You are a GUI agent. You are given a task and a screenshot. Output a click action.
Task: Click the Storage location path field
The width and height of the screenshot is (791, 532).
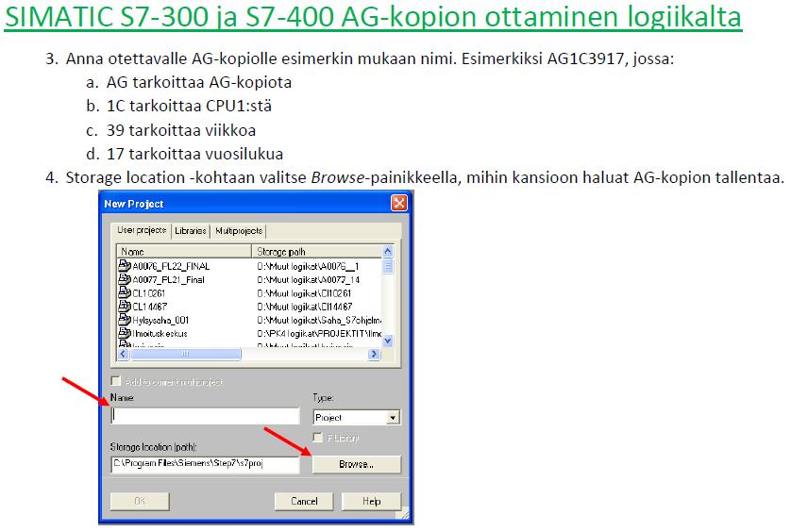pyautogui.click(x=205, y=464)
